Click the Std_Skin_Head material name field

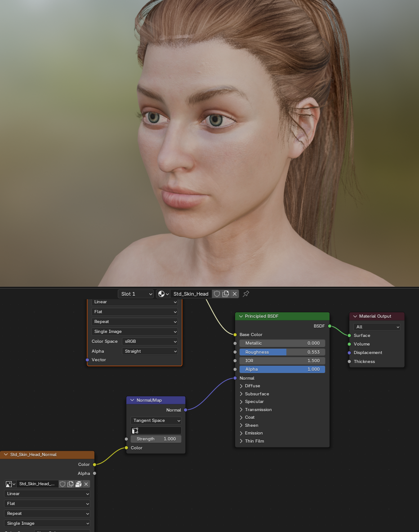click(191, 294)
